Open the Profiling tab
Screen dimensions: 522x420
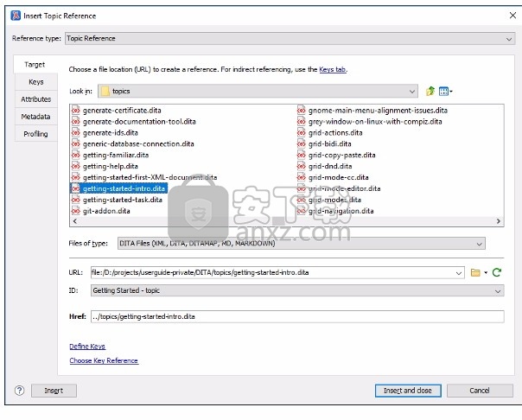click(x=36, y=134)
